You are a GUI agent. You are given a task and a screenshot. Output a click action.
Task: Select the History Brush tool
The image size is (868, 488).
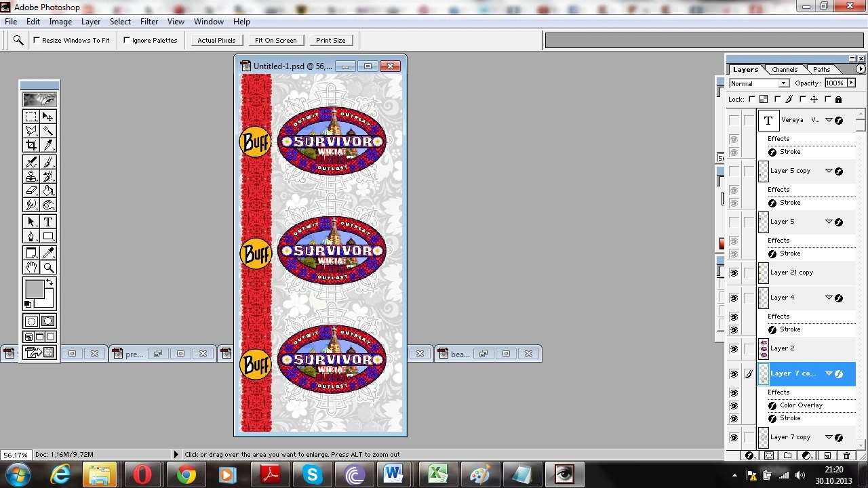tap(48, 176)
